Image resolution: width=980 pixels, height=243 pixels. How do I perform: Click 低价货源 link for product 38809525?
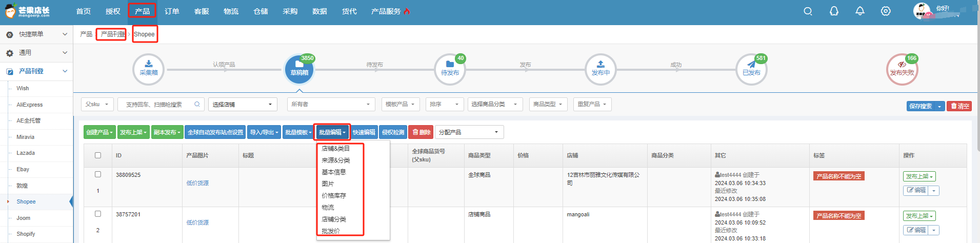197,183
